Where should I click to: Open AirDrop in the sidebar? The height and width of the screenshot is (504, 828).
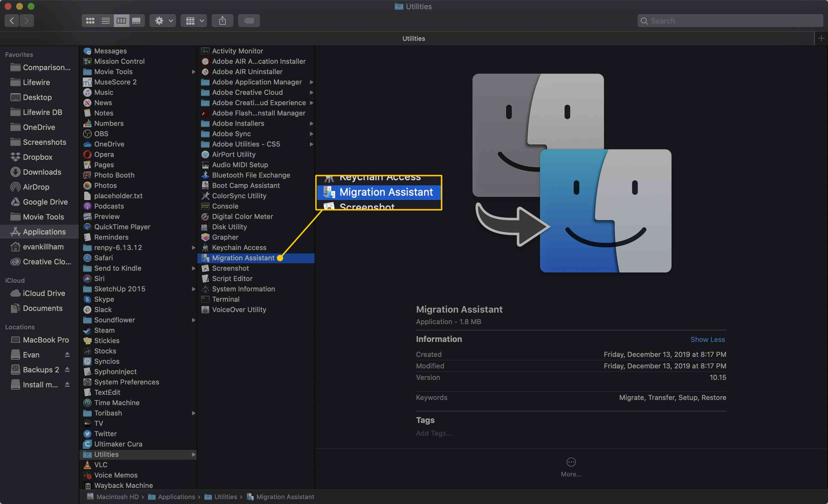pyautogui.click(x=39, y=187)
